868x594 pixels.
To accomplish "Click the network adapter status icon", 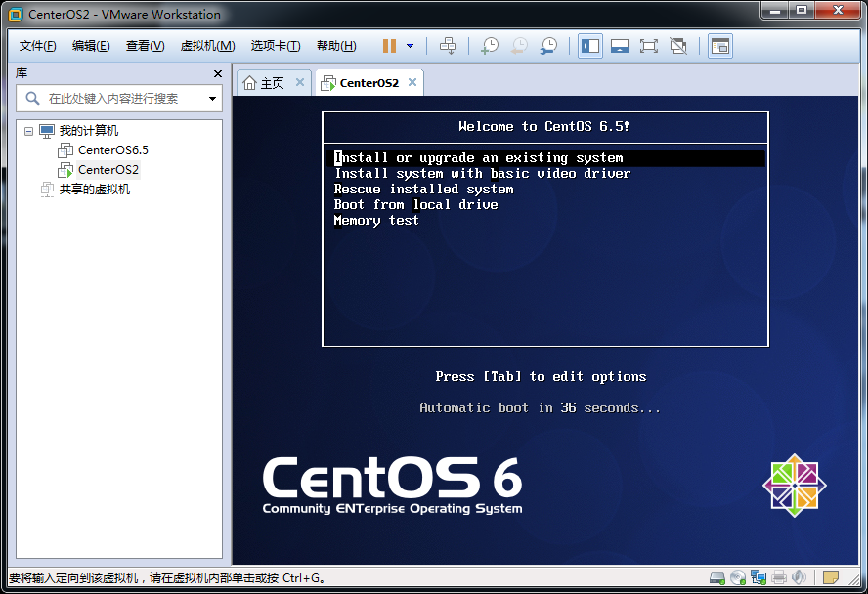I will point(759,578).
